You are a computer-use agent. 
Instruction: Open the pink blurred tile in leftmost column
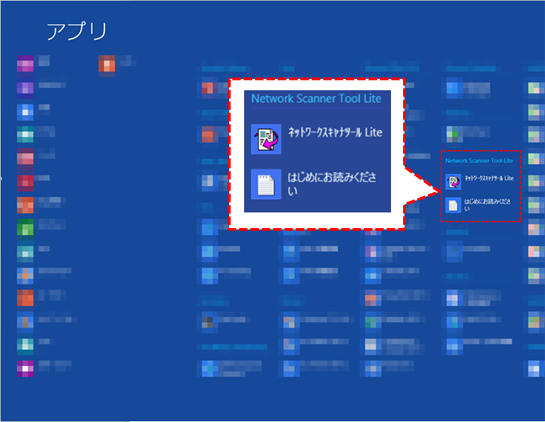coord(25,157)
